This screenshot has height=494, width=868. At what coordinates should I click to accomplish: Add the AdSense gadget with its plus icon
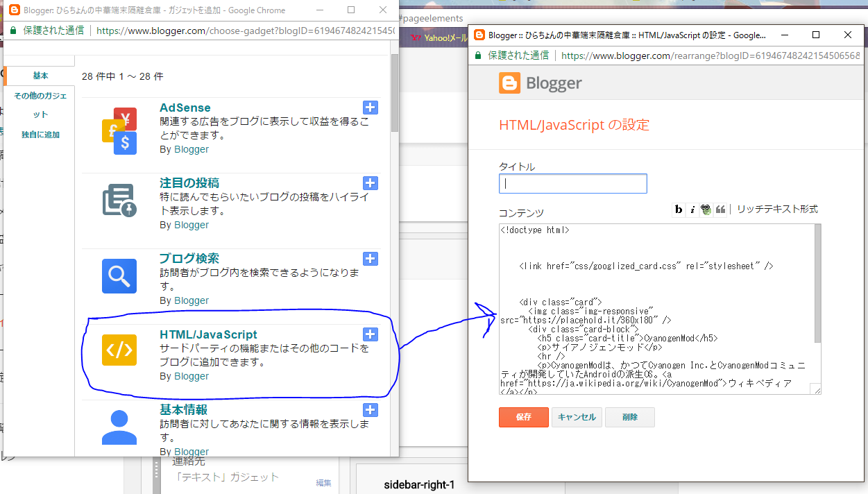point(371,108)
